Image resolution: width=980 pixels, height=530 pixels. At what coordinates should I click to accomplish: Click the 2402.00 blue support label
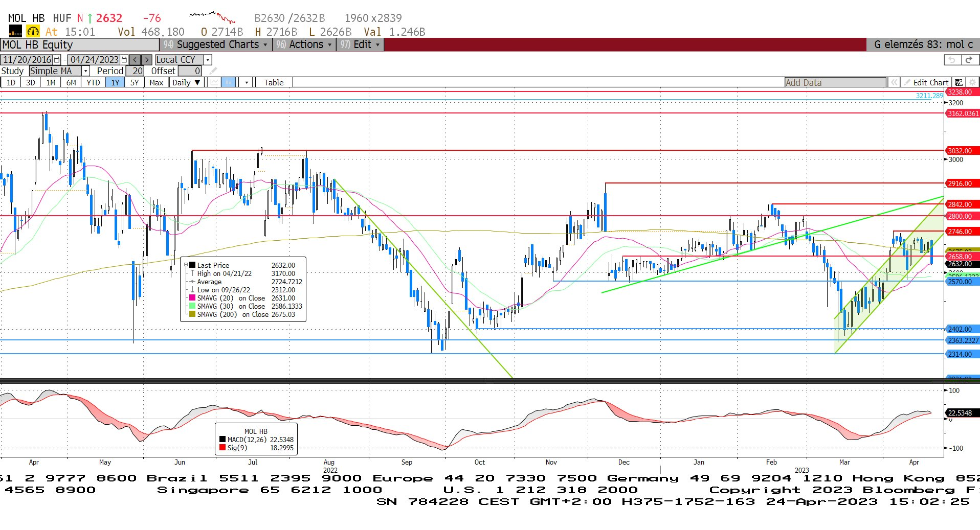pyautogui.click(x=962, y=329)
